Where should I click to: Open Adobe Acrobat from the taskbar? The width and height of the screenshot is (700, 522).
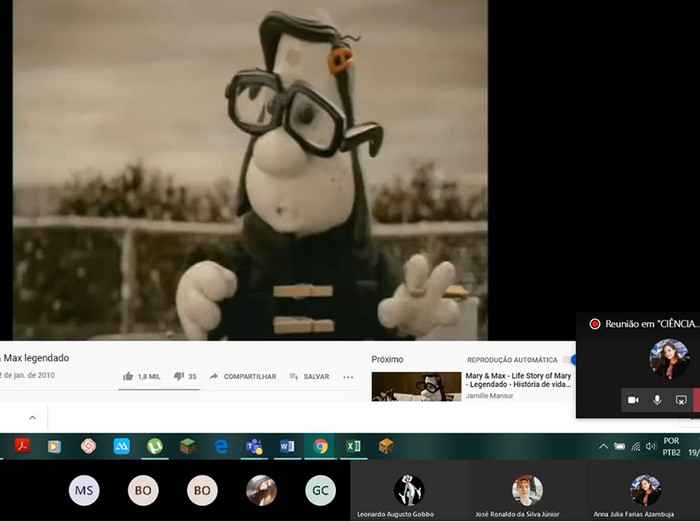click(x=21, y=446)
